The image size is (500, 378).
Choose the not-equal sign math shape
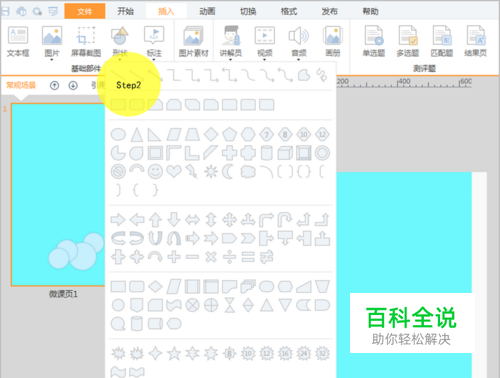pos(267,257)
